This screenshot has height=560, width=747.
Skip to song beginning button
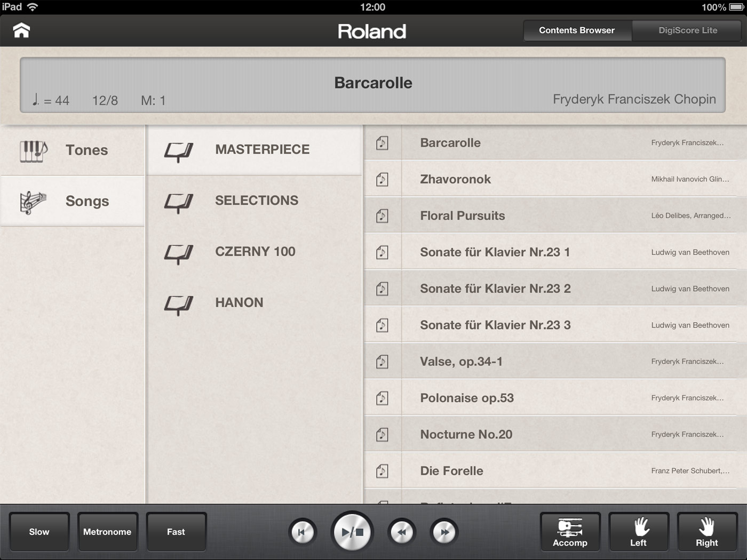[303, 532]
